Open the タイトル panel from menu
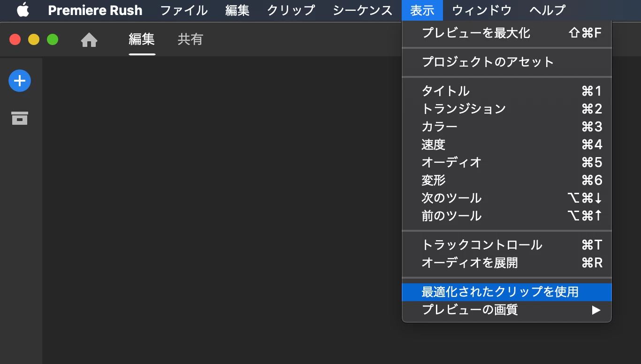 click(507, 91)
